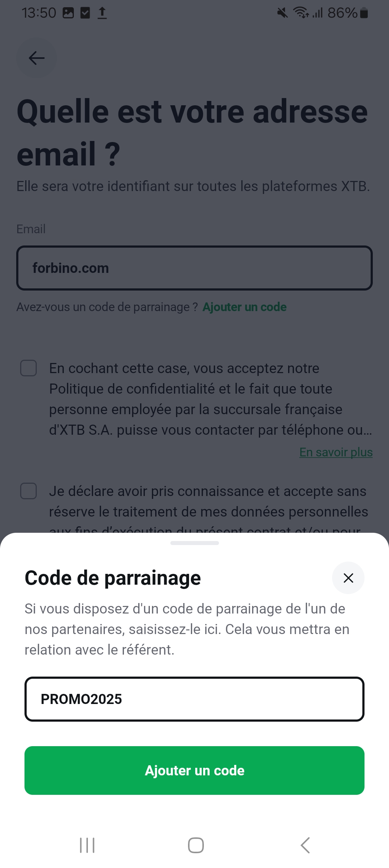Screen dimensions: 389x868
Task: Tap the clock time in status bar
Action: pos(39,13)
